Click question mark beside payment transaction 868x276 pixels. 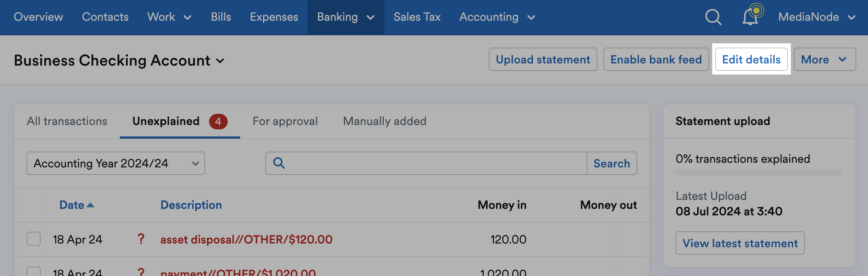(x=141, y=272)
